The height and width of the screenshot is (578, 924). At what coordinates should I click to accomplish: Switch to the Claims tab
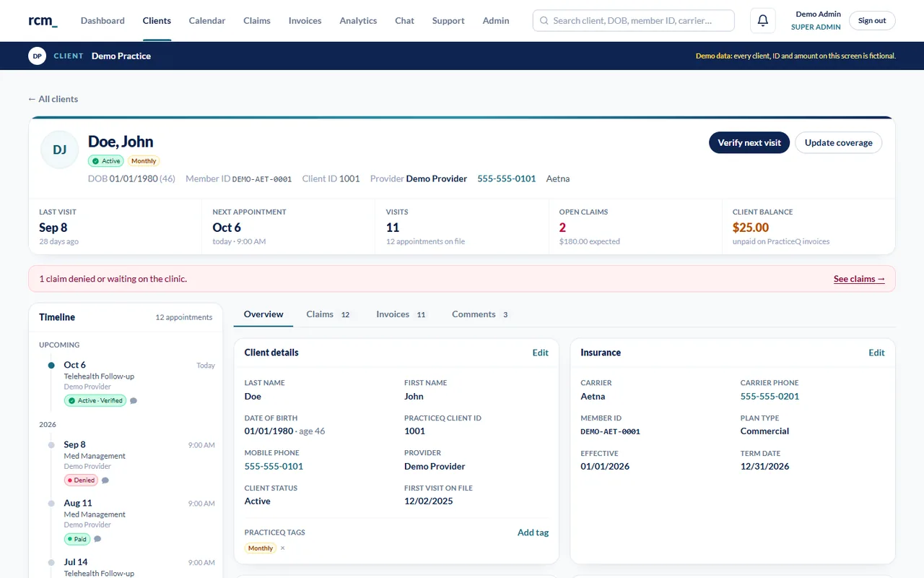(x=328, y=314)
